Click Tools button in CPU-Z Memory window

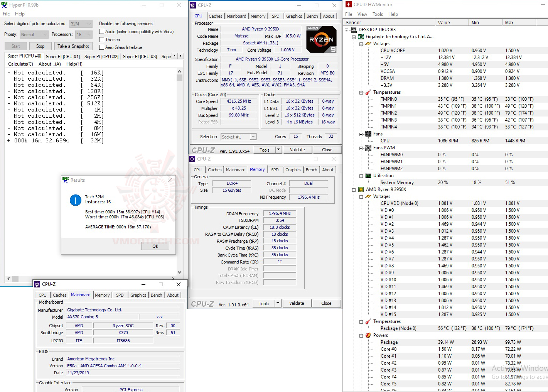coord(264,303)
